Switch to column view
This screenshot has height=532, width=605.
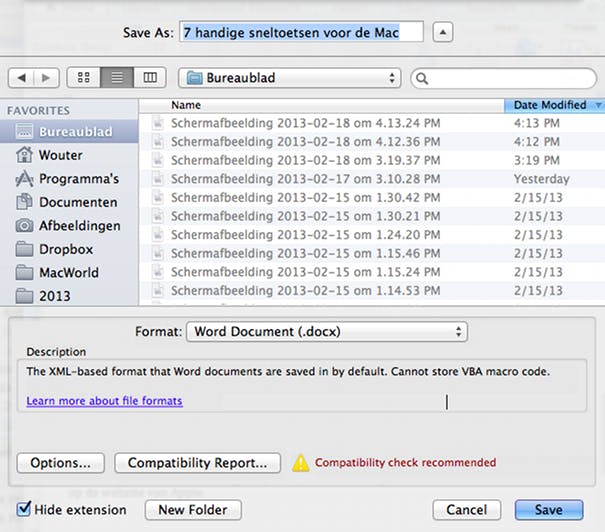click(x=150, y=77)
